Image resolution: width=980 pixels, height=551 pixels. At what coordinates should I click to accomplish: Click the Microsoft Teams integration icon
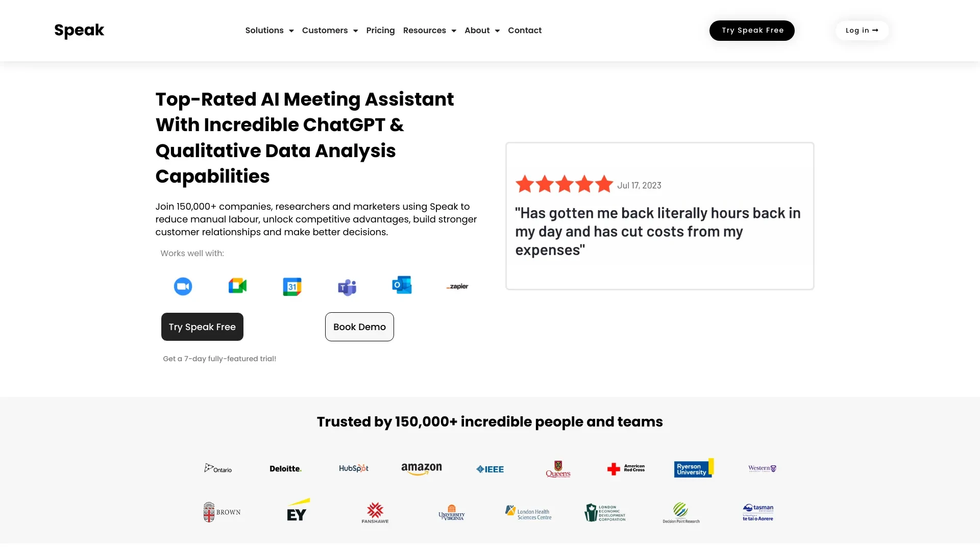pyautogui.click(x=347, y=286)
